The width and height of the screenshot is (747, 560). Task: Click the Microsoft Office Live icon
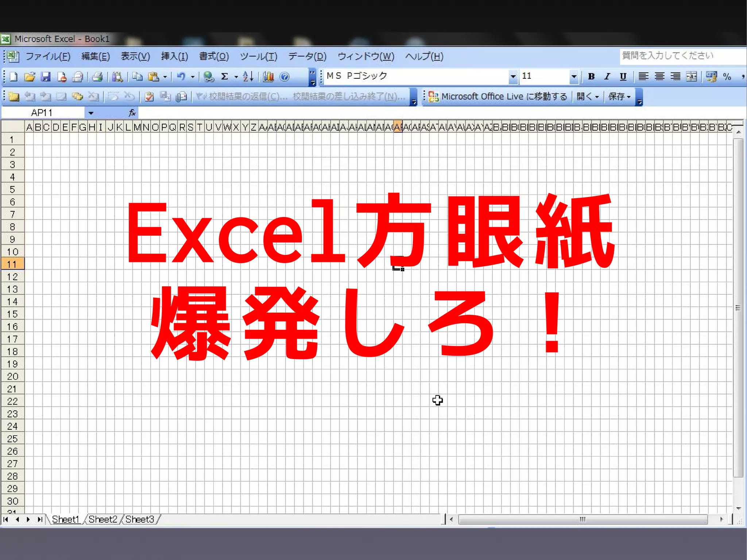tap(434, 96)
